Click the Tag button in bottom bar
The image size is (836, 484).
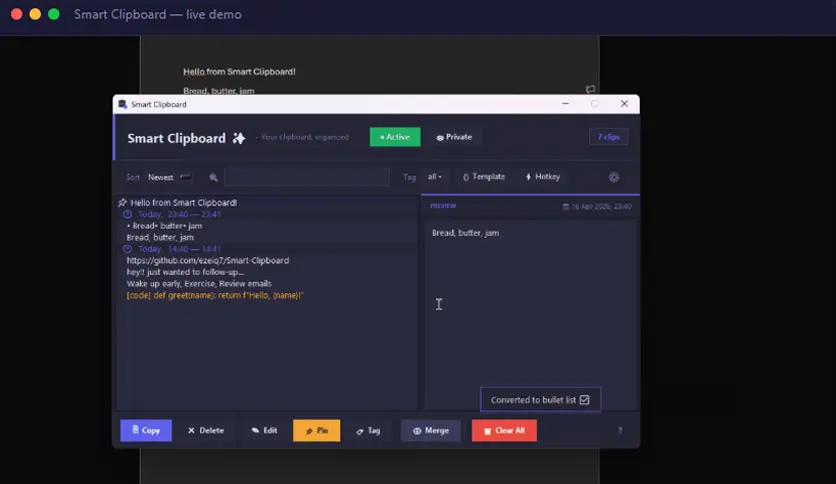[x=368, y=430]
